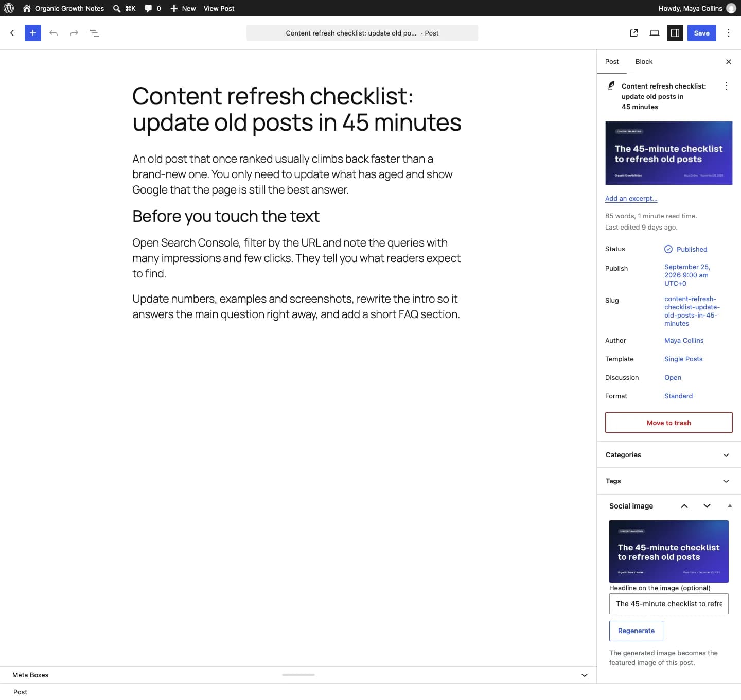Viewport: 741px width, 700px height.
Task: Click inside the headline on image field
Action: (669, 604)
